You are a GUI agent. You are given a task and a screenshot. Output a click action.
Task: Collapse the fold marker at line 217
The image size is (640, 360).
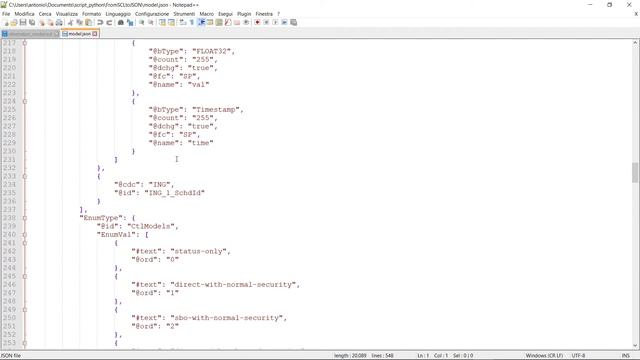point(24,43)
